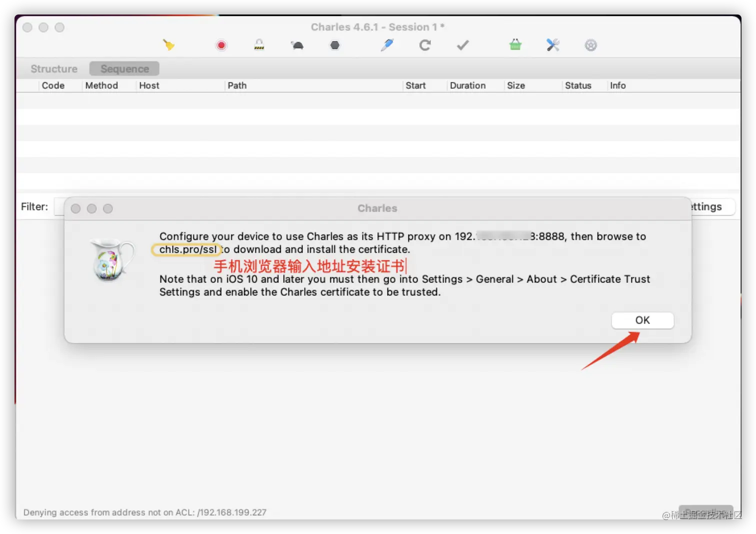Stop recording with the red record icon
The height and width of the screenshot is (534, 756).
(x=221, y=45)
